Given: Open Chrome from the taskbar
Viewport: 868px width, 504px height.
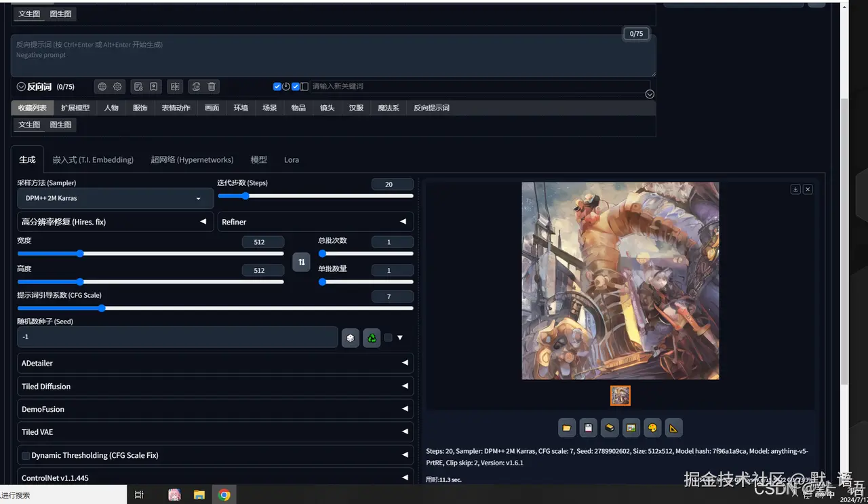Looking at the screenshot, I should click(224, 495).
